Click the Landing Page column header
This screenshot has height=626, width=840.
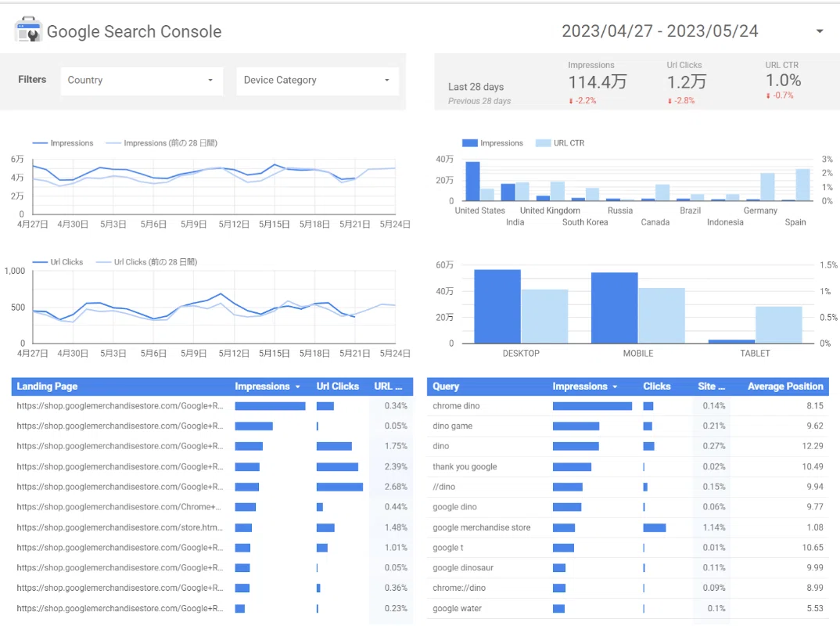(47, 387)
